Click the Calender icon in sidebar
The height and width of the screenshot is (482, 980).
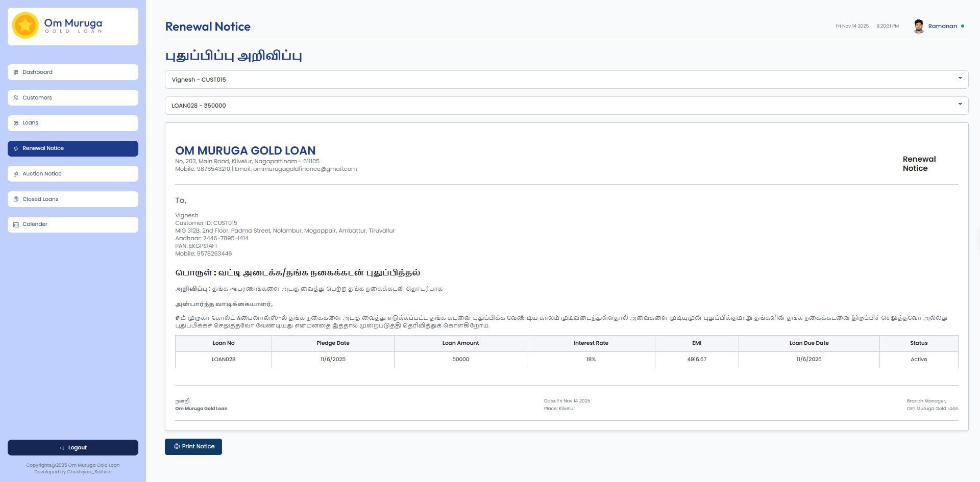(16, 224)
